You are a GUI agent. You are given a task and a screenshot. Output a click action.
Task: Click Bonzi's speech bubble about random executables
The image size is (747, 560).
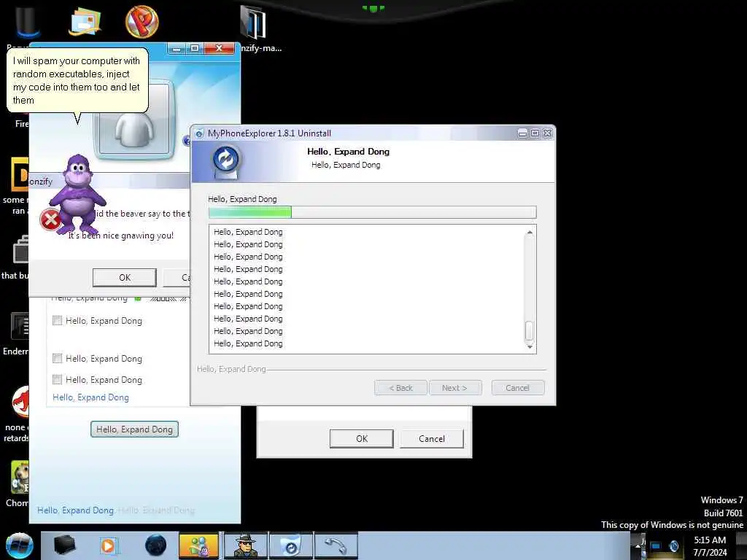point(77,80)
